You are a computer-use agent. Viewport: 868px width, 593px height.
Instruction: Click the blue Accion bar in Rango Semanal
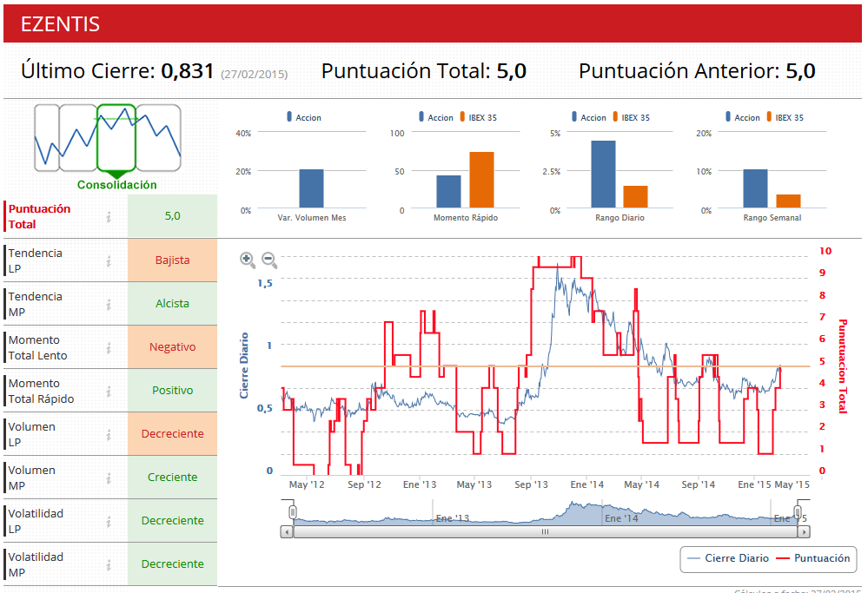(x=755, y=188)
